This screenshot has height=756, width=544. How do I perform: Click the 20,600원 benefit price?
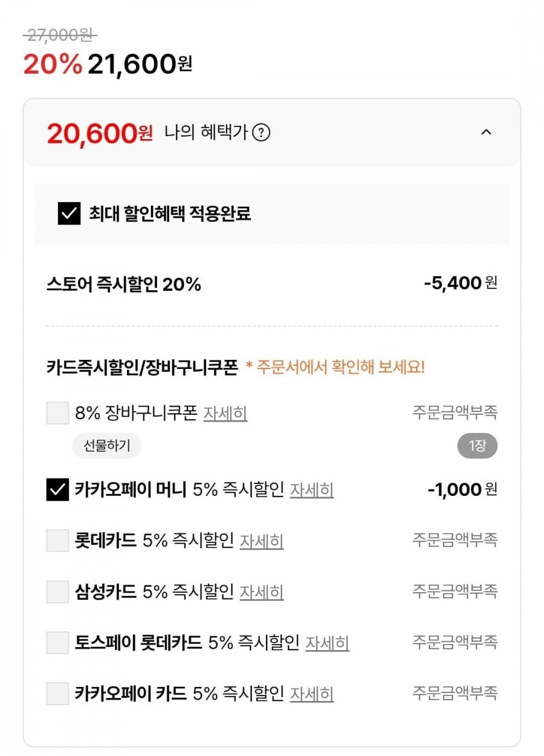[100, 134]
